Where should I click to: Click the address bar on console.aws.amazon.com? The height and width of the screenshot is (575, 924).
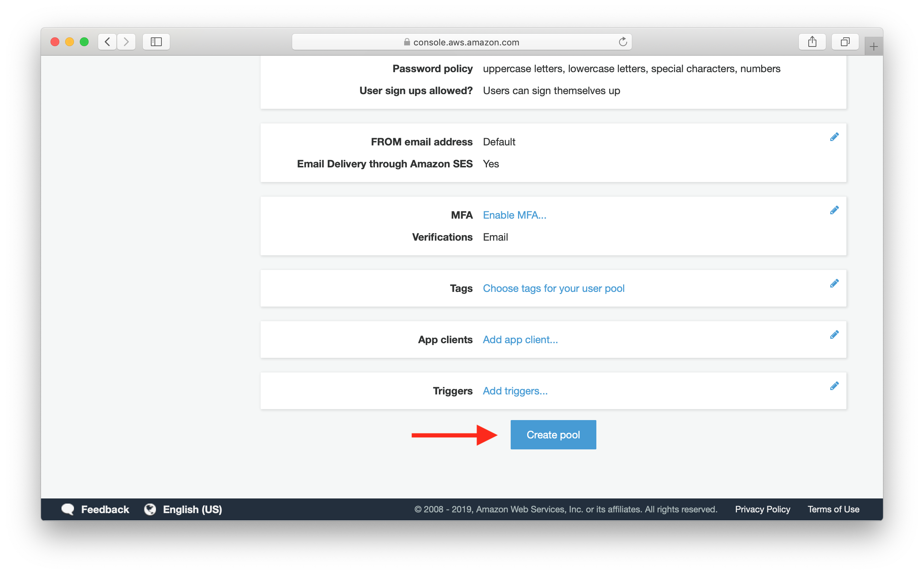(461, 42)
